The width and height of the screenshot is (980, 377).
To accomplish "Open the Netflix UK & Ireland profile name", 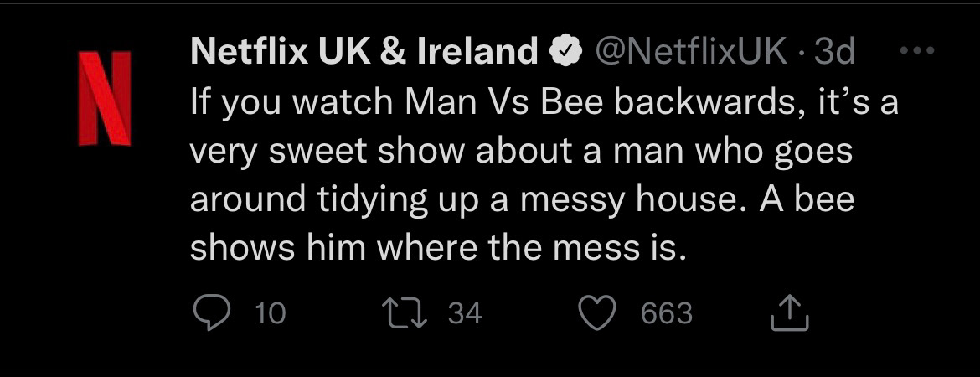I will tap(364, 53).
